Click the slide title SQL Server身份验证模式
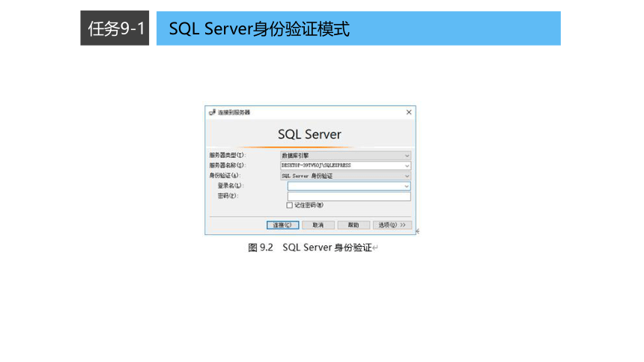The height and width of the screenshot is (362, 644). 259,28
